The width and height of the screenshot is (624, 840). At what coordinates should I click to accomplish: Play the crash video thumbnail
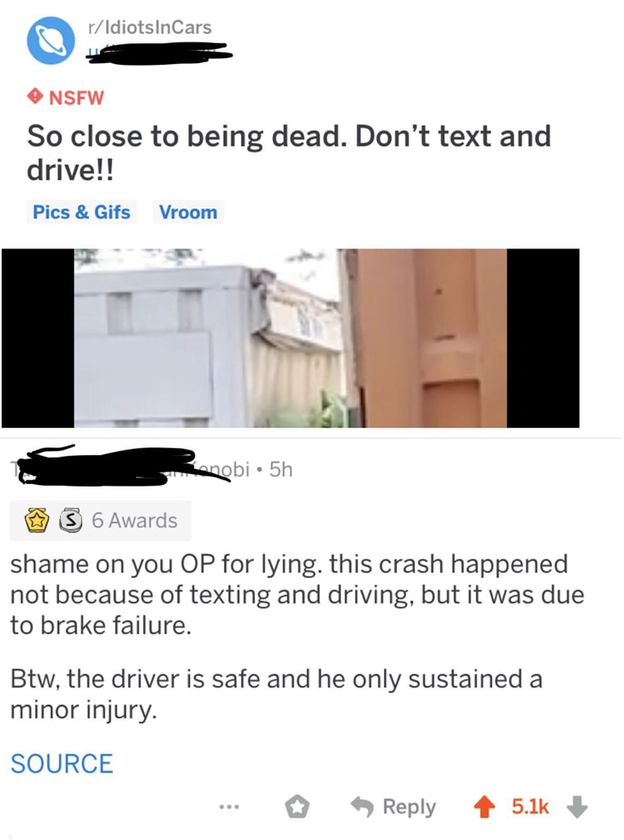289,338
